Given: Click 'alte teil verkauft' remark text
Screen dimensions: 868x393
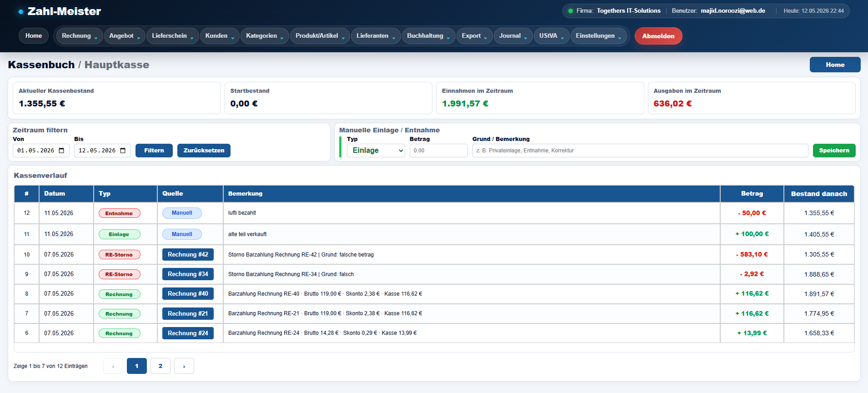Looking at the screenshot, I should pos(247,234).
